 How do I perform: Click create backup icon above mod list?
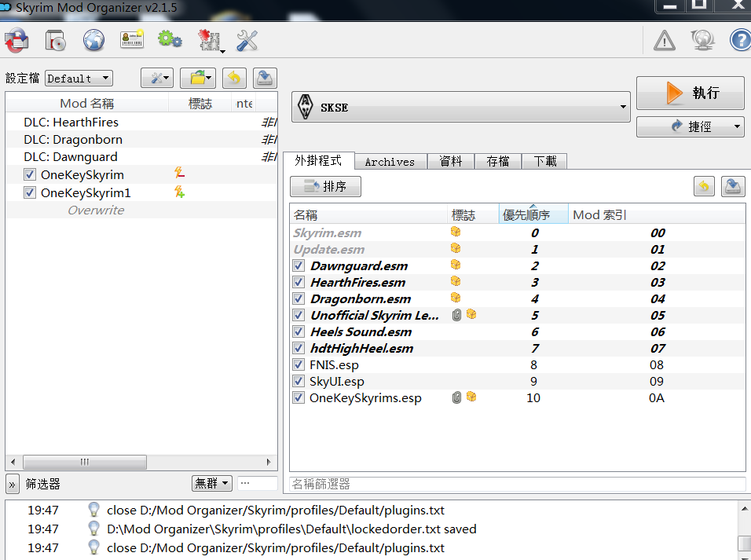pos(265,78)
